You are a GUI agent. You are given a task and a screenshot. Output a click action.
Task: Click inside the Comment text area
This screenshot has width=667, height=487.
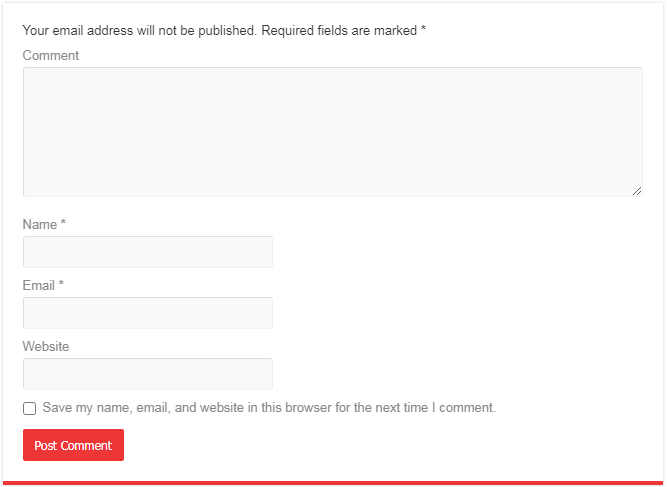pos(333,132)
